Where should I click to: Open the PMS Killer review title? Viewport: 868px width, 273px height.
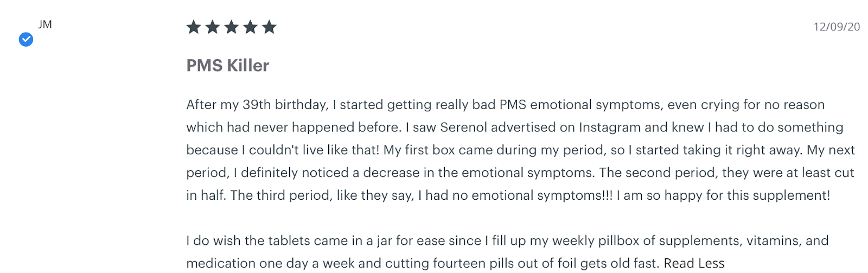tap(228, 66)
